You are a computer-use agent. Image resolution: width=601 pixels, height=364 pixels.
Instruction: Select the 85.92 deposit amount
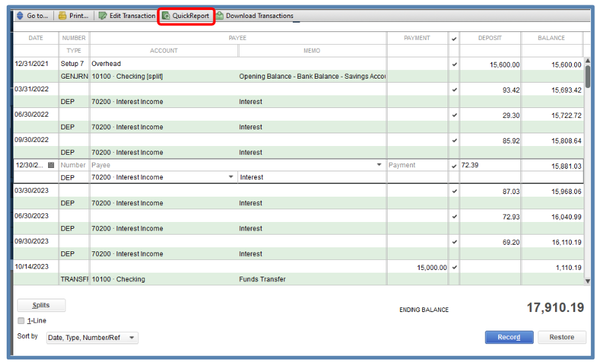pos(511,141)
